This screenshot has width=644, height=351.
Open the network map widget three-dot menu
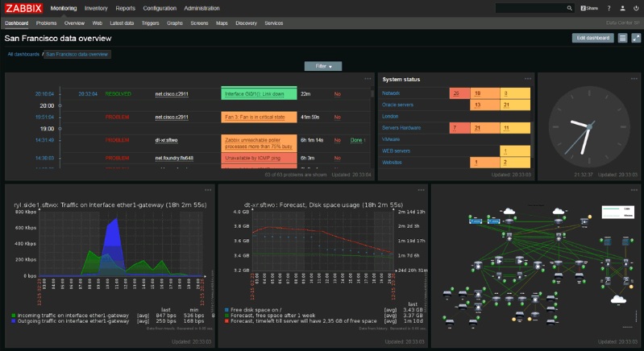[634, 190]
